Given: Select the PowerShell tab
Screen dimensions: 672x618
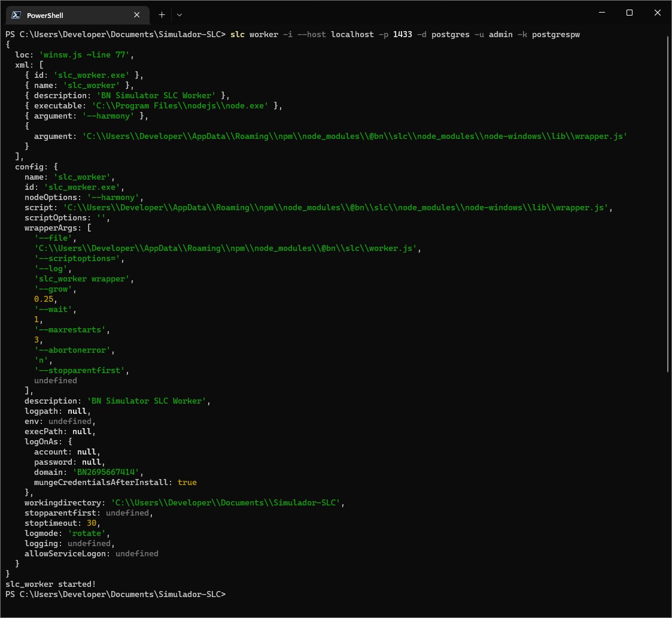Looking at the screenshot, I should 72,15.
